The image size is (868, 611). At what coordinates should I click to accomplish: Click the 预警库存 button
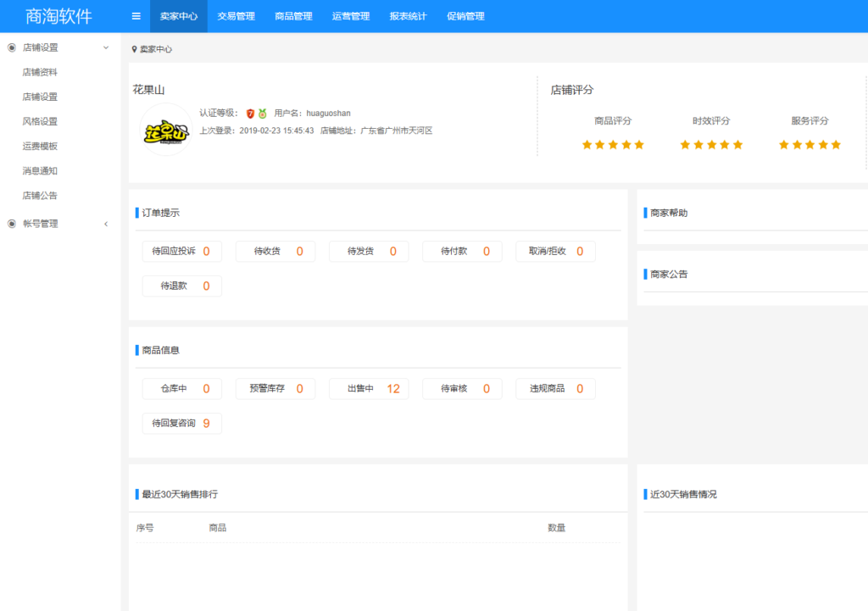click(275, 388)
